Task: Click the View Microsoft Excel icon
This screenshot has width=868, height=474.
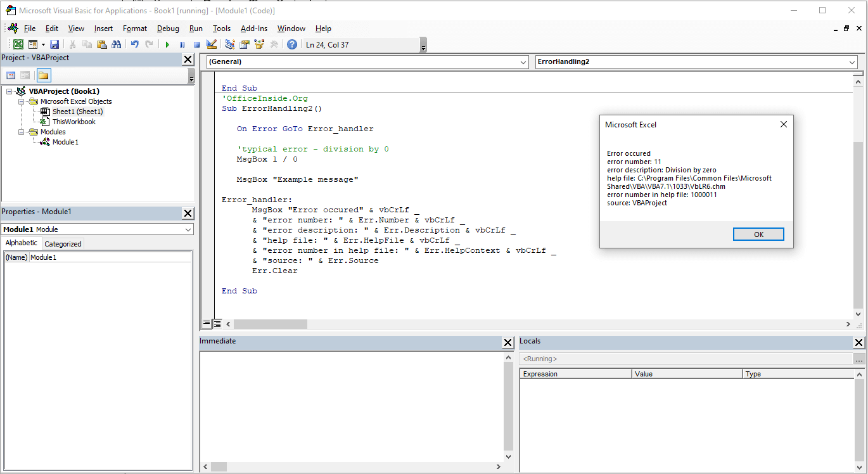Action: (x=18, y=44)
